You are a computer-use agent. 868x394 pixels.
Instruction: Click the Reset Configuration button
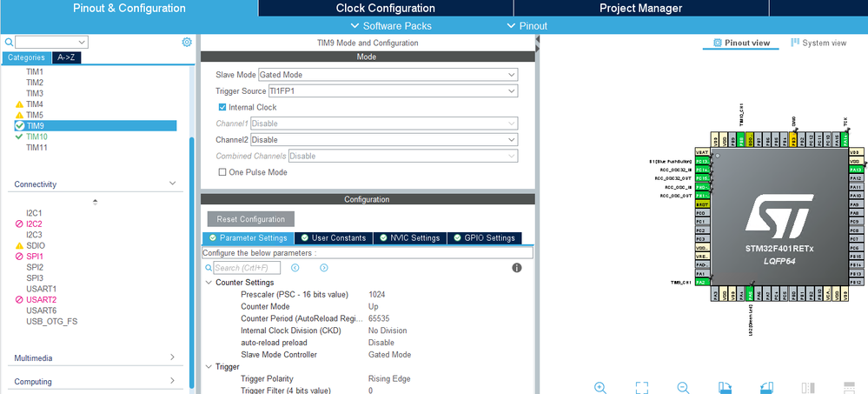point(251,219)
